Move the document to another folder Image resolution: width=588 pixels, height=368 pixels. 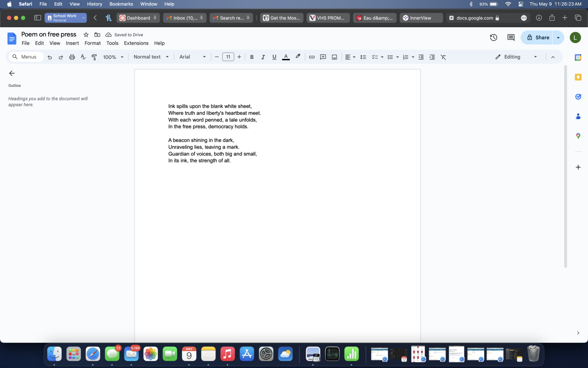click(97, 34)
